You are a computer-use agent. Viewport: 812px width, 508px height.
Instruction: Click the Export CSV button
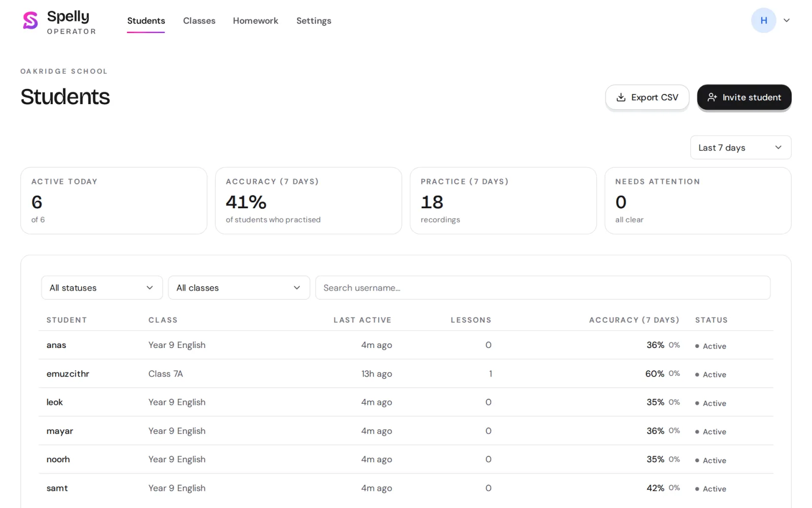point(647,97)
